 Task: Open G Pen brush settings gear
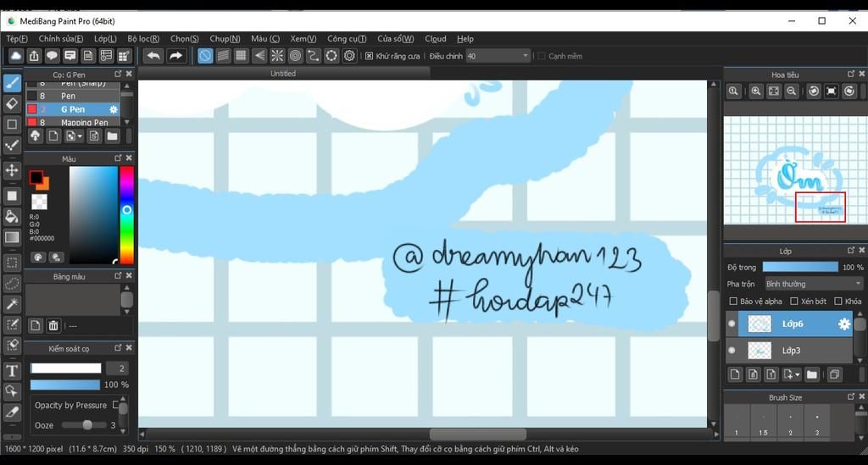click(114, 109)
